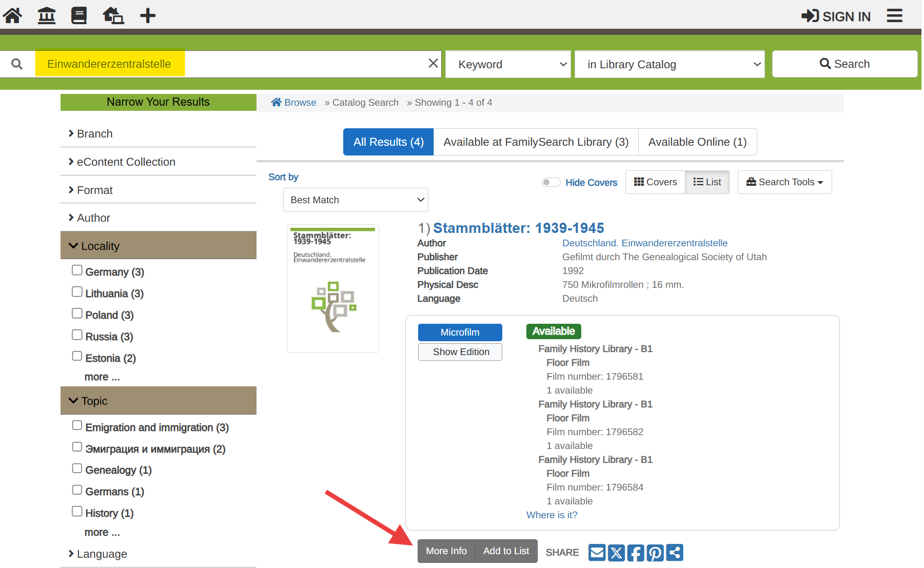This screenshot has height=568, width=924.
Task: Click the Show Edition button
Action: click(460, 352)
